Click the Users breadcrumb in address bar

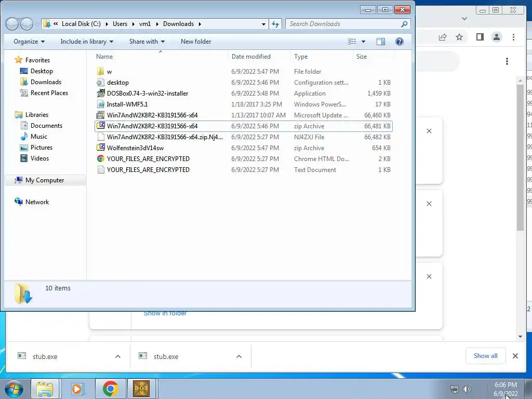pyautogui.click(x=120, y=24)
